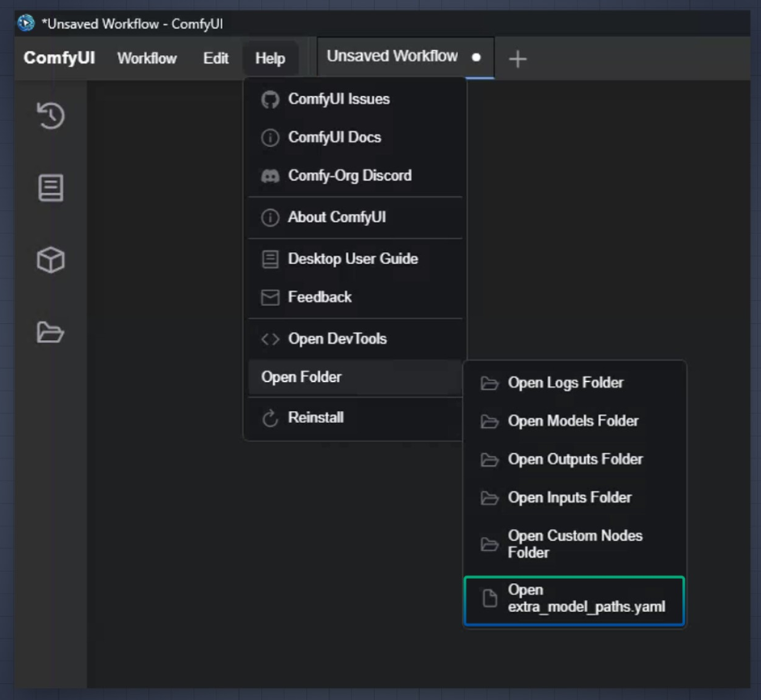Join the Comfy-Org Discord
Screen dimensions: 761x700
(349, 175)
